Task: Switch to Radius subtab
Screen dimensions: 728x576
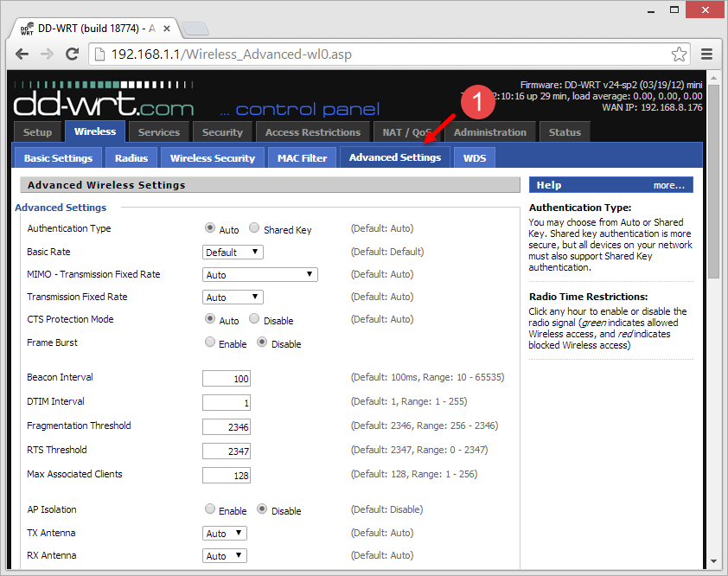Action: click(131, 158)
